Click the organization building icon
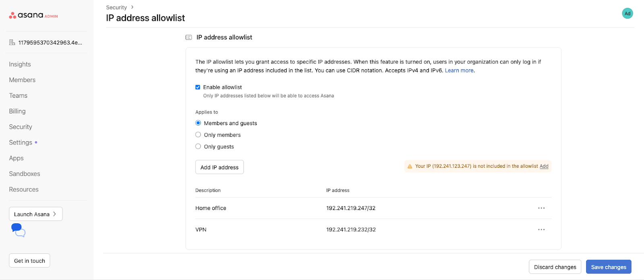644x280 pixels. point(12,42)
